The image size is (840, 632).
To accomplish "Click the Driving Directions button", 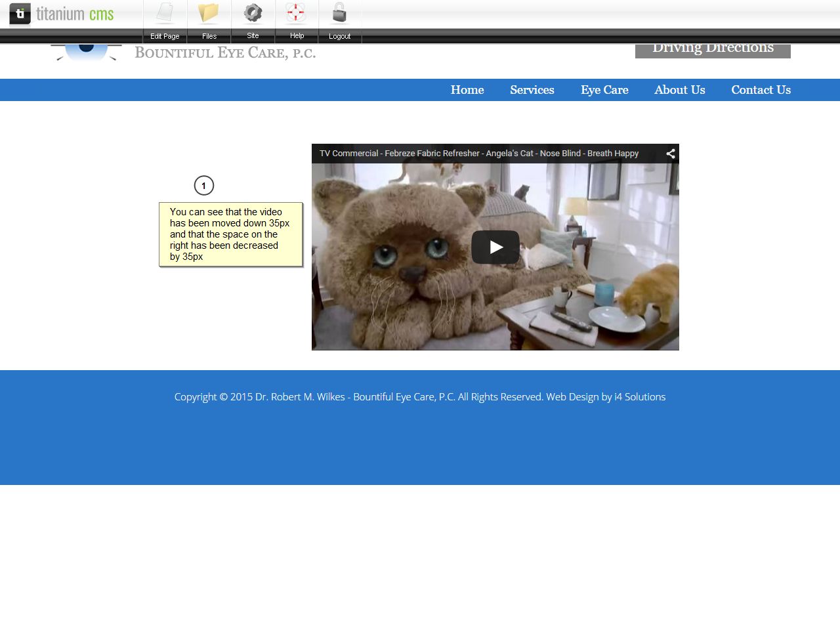I will pos(713,51).
